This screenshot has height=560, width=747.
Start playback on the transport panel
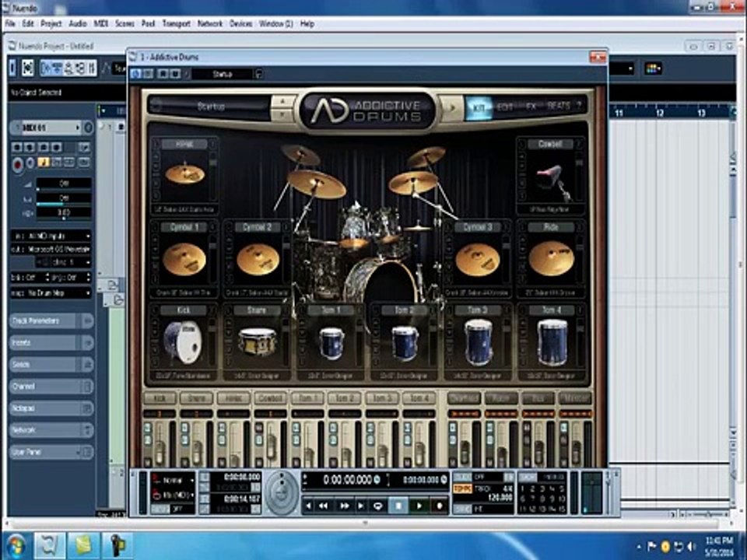pyautogui.click(x=419, y=506)
